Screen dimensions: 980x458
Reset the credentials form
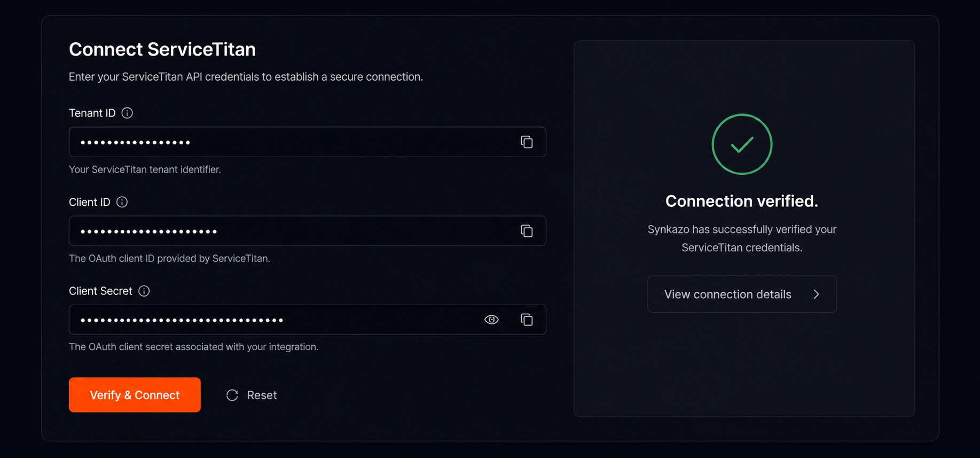(x=252, y=395)
